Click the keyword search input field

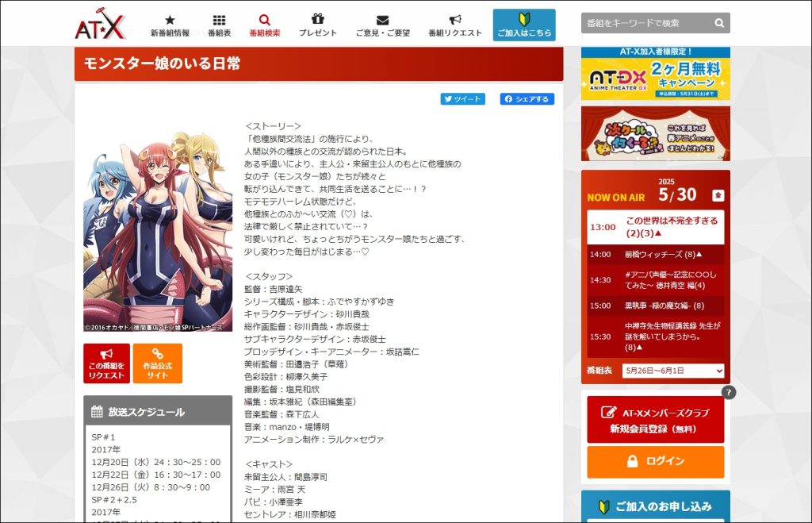pyautogui.click(x=642, y=23)
